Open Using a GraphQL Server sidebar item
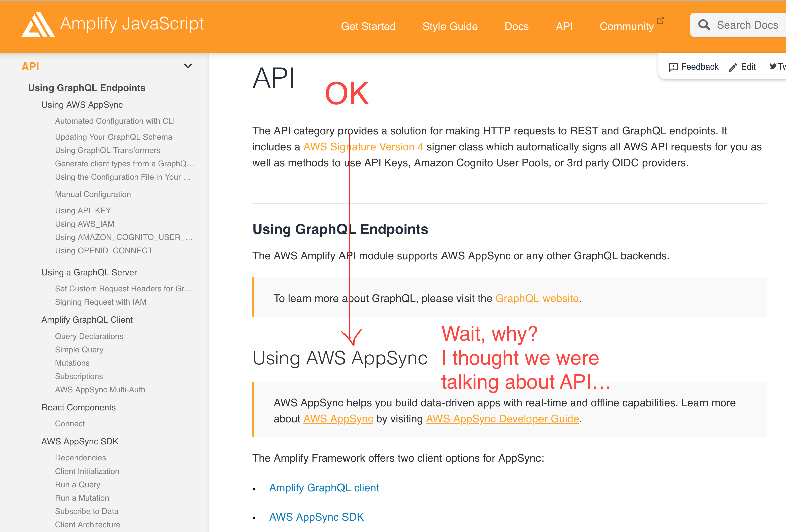 pyautogui.click(x=89, y=272)
